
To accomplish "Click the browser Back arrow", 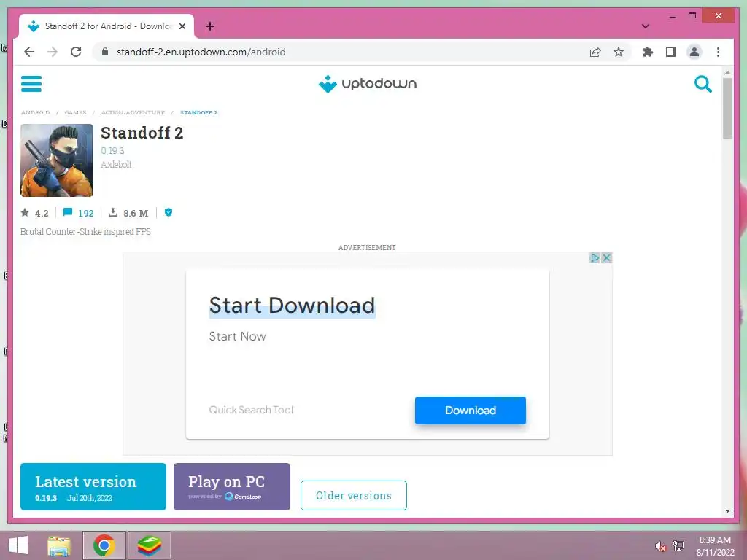I will coord(29,52).
